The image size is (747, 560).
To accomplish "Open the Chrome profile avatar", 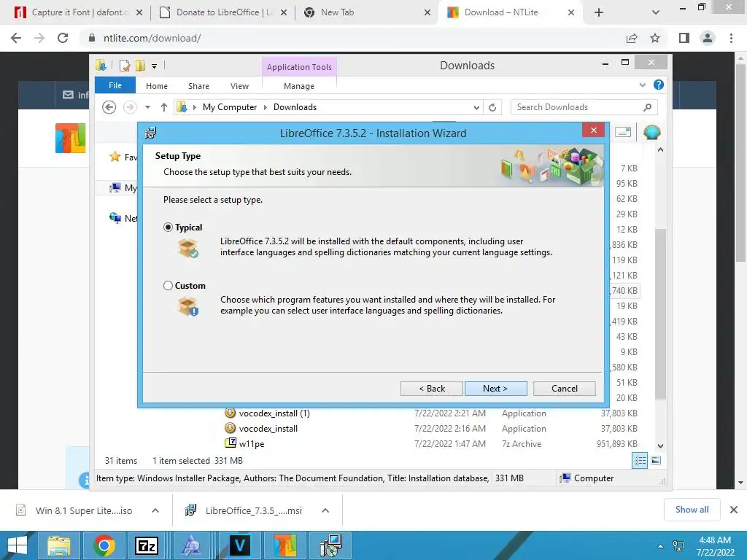I will point(708,38).
